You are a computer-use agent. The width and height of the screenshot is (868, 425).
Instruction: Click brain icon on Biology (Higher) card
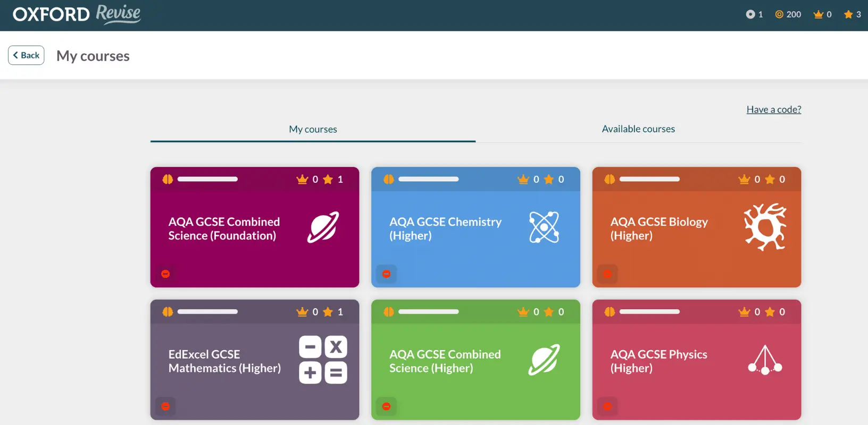610,179
